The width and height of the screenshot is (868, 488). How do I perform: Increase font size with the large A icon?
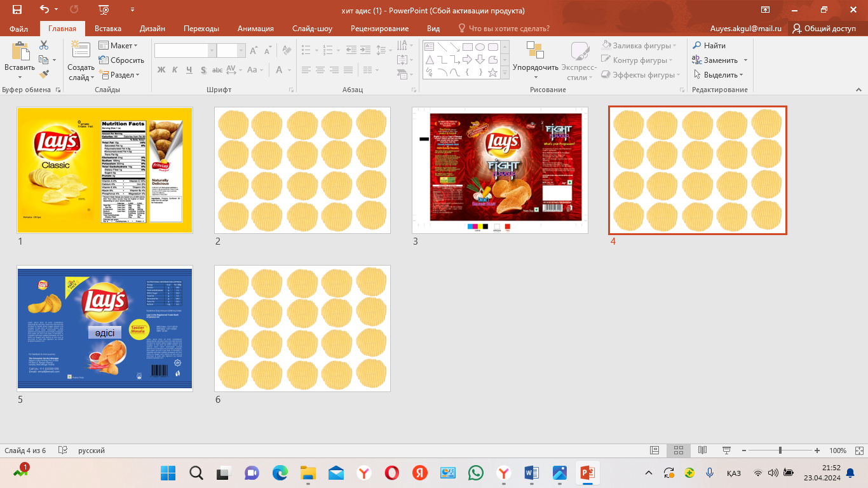pyautogui.click(x=254, y=50)
